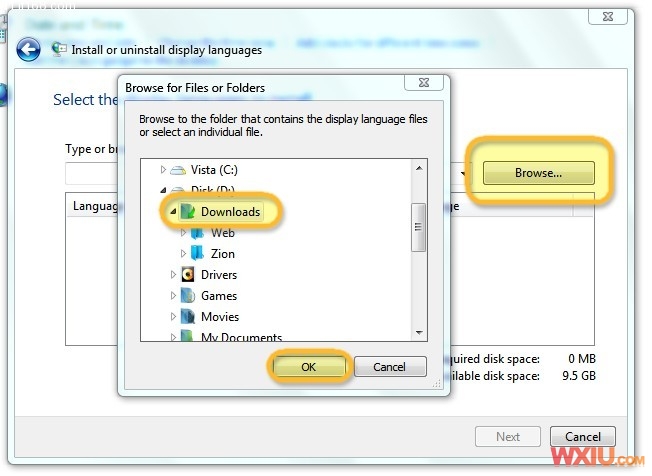Image resolution: width=652 pixels, height=476 pixels.
Task: Expand the Drivers folder node
Action: 173,275
